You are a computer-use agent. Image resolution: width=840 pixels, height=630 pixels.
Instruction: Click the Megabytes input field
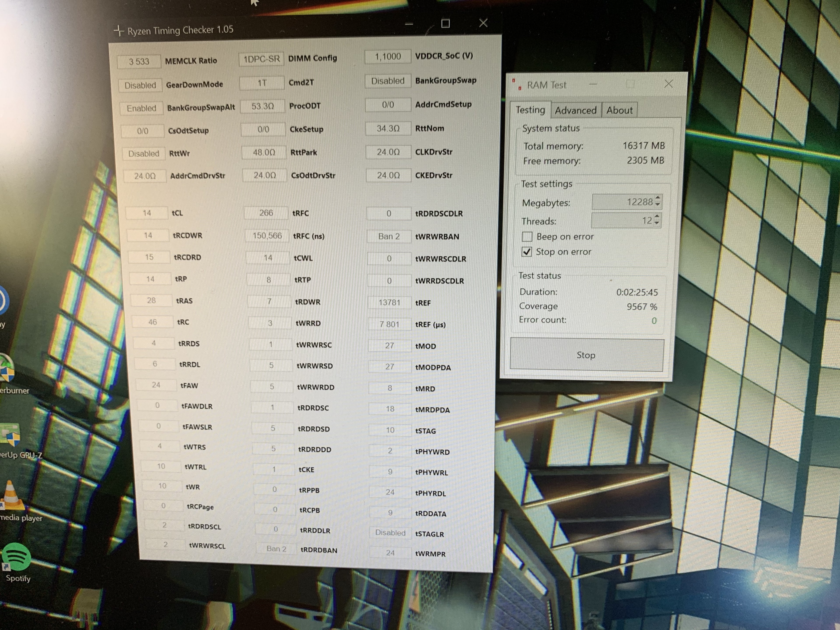[623, 202]
